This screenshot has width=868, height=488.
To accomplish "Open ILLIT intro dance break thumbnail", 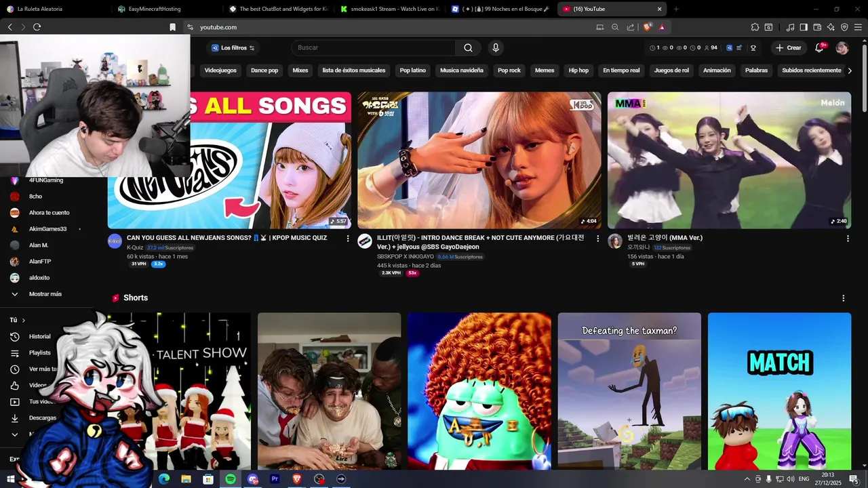I will (x=479, y=160).
